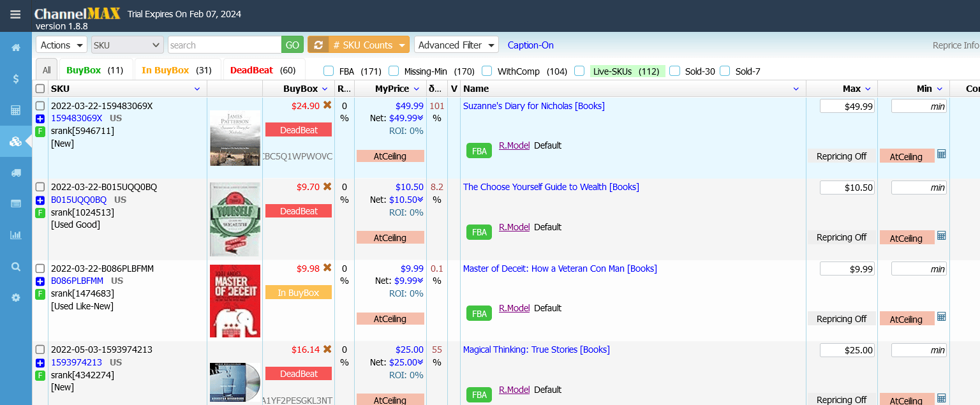Open the shipping truck icon in sidebar
980x405 pixels.
pyautogui.click(x=15, y=172)
